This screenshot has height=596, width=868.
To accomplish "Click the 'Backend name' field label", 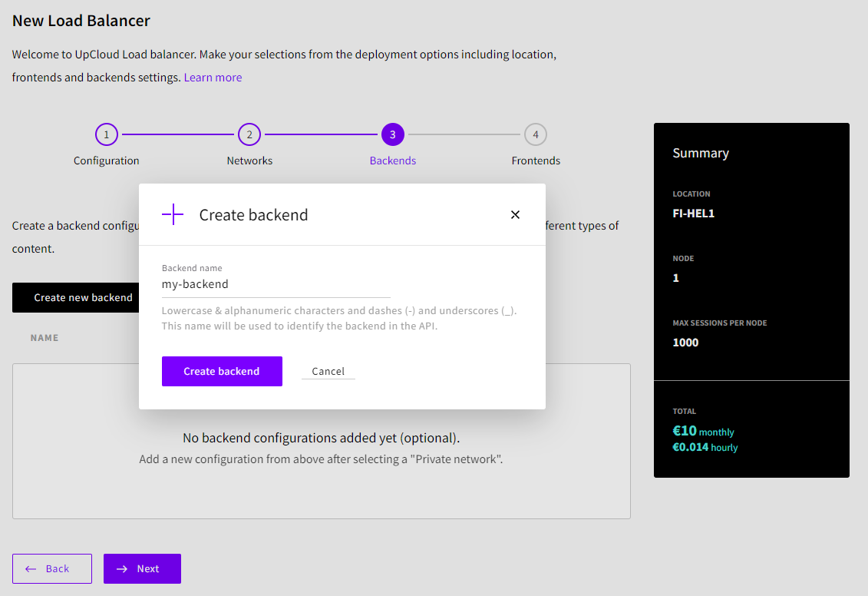I will [x=192, y=268].
